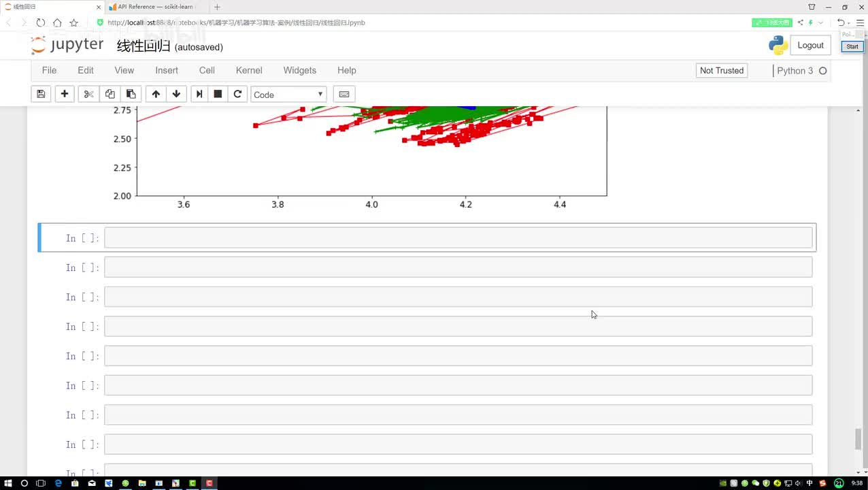This screenshot has height=490, width=868.
Task: Focus the fifth empty code cell input
Action: 458,356
